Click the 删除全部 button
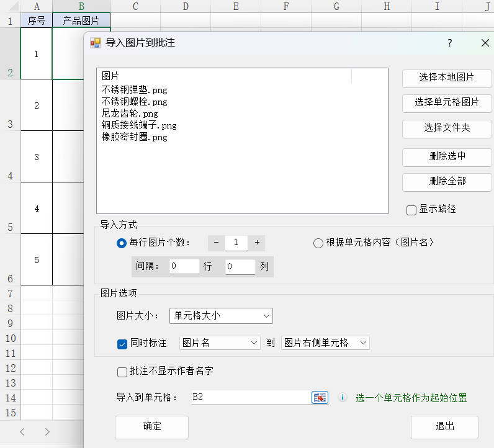This screenshot has width=494, height=448. click(447, 182)
